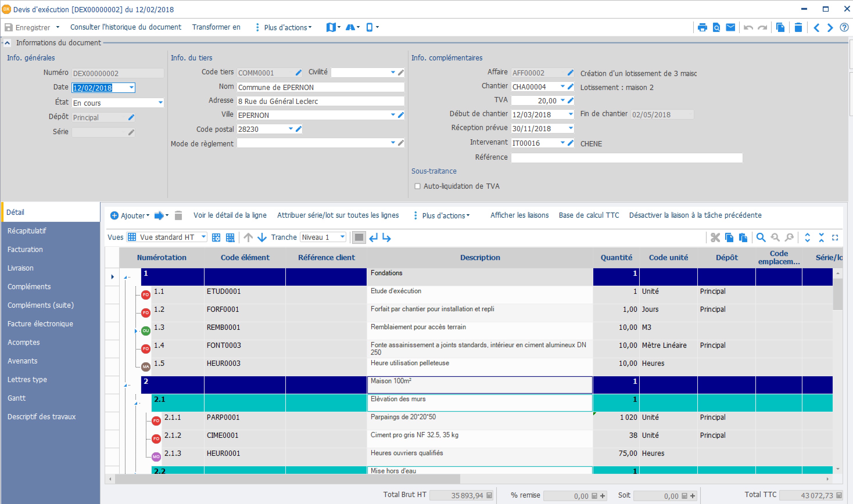Expand the Tranche Niveau 1 dropdown

pyautogui.click(x=342, y=237)
